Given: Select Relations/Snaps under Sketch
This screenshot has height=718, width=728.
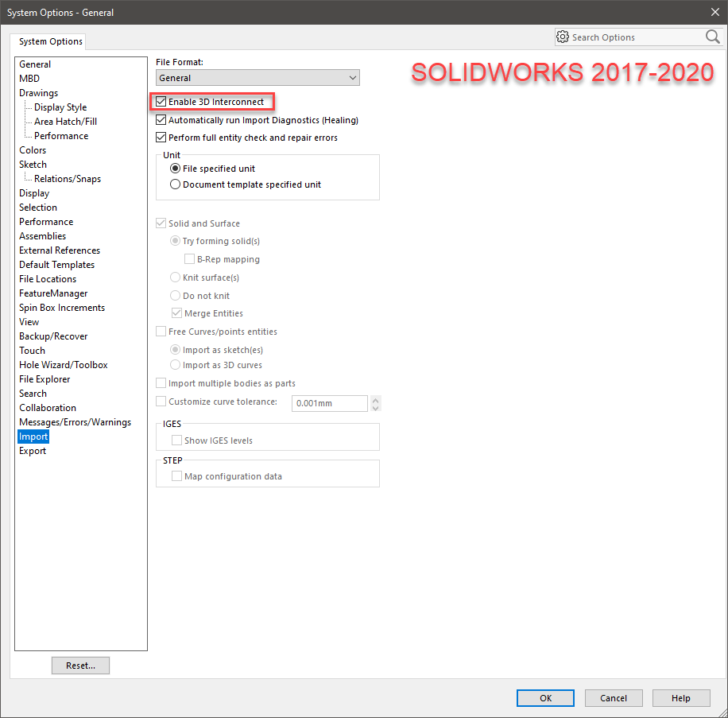Looking at the screenshot, I should [x=68, y=179].
